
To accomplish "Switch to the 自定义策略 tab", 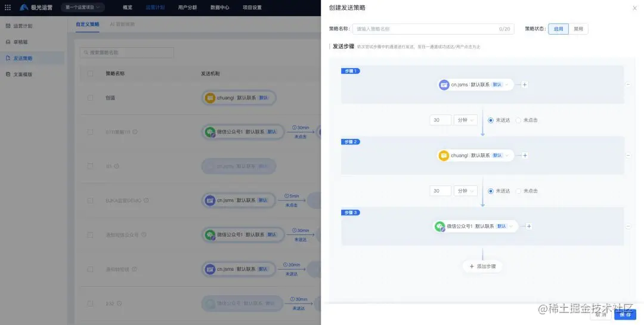I will tap(88, 24).
